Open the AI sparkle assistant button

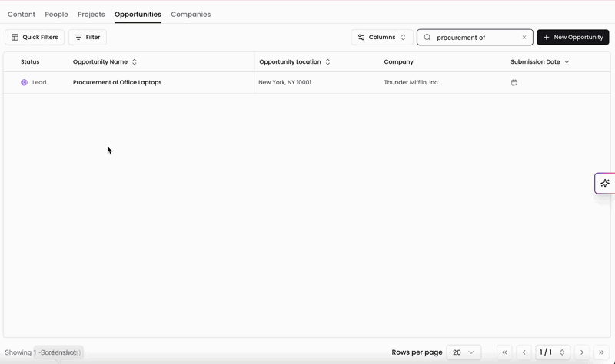(605, 183)
